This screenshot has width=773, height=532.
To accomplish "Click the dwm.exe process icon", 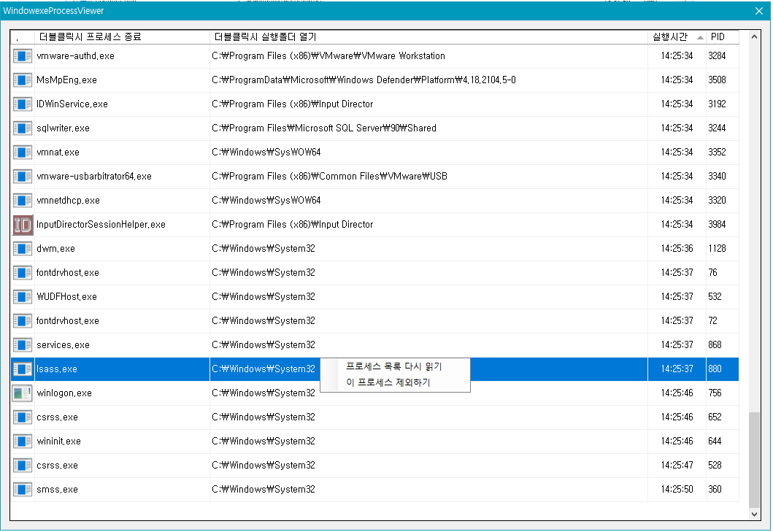I will click(x=22, y=249).
